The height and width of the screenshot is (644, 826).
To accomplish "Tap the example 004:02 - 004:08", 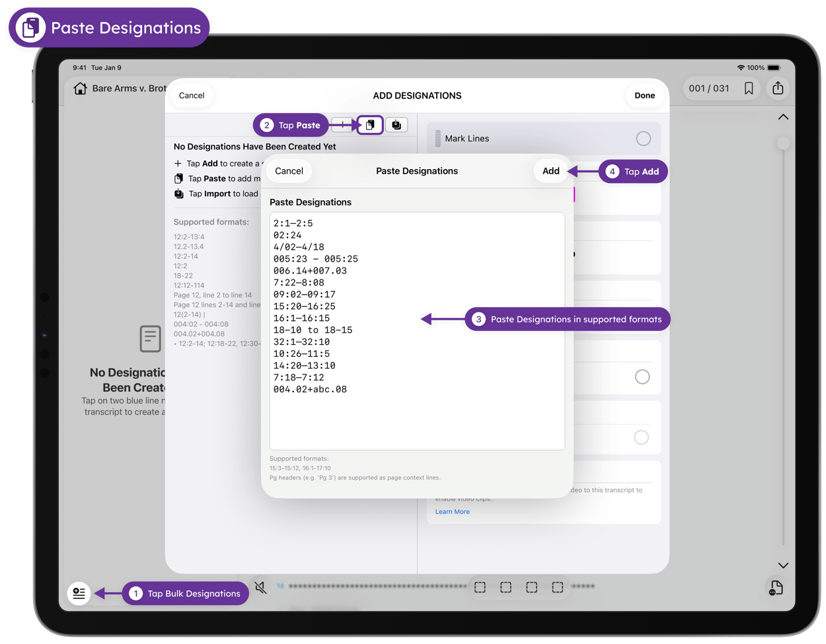I will click(201, 324).
